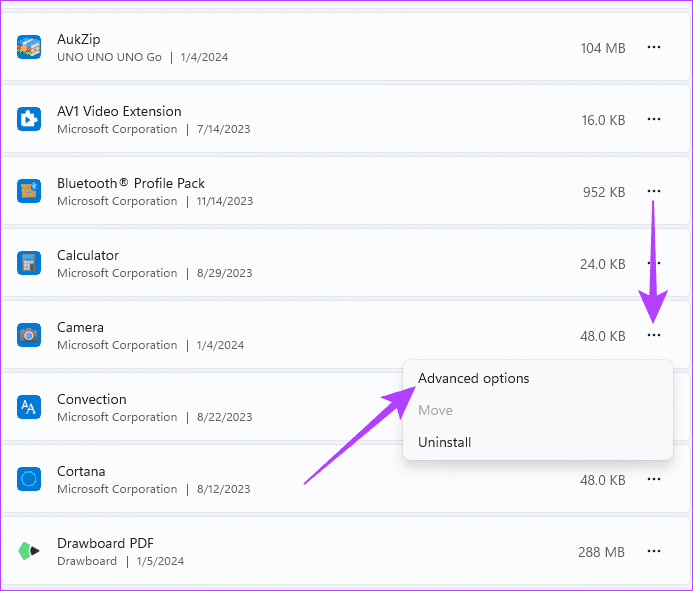Open more options for AV1 Video Extension
693x591 pixels.
[654, 119]
